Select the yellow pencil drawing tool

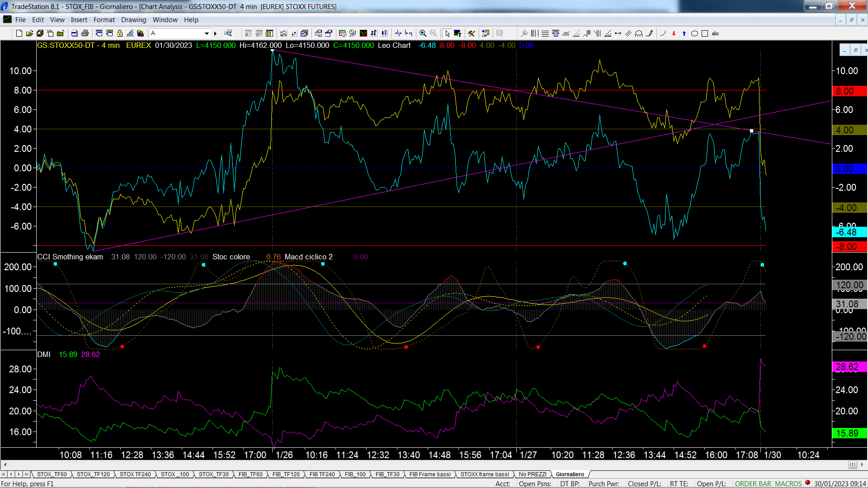(650, 33)
